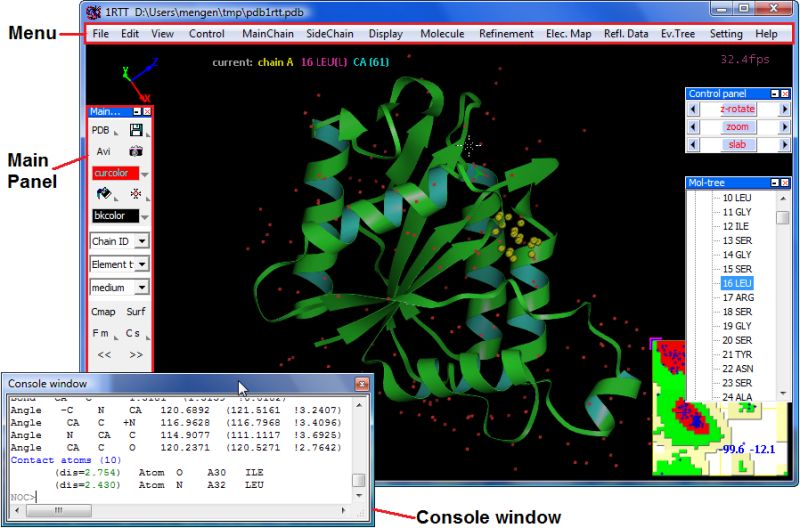
Task: Select 18 SER in Mol-tree
Action: (737, 312)
